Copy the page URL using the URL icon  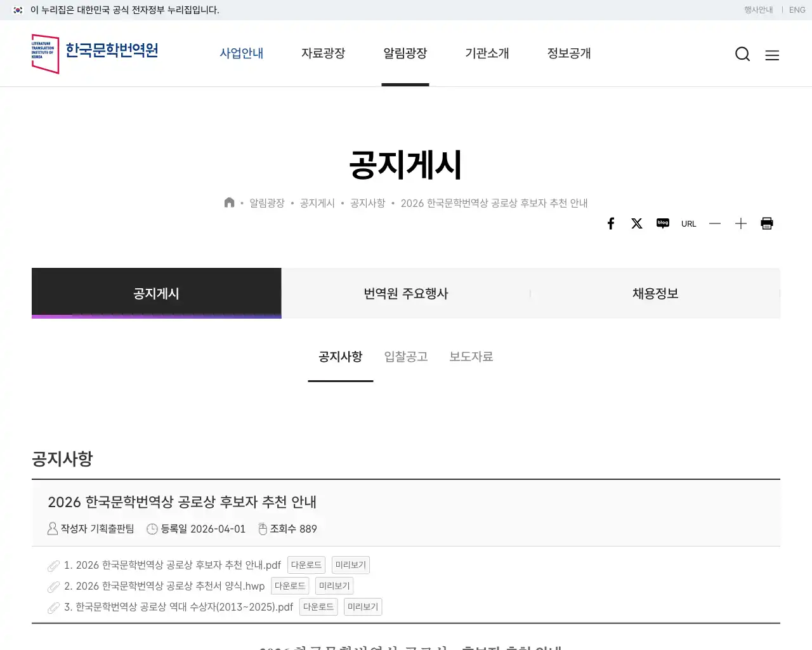pos(688,223)
